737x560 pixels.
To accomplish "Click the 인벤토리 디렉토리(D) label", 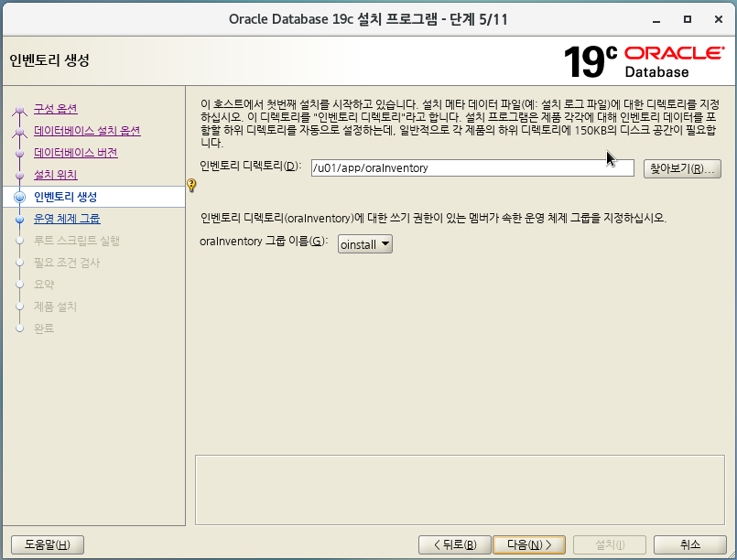I will tap(251, 166).
